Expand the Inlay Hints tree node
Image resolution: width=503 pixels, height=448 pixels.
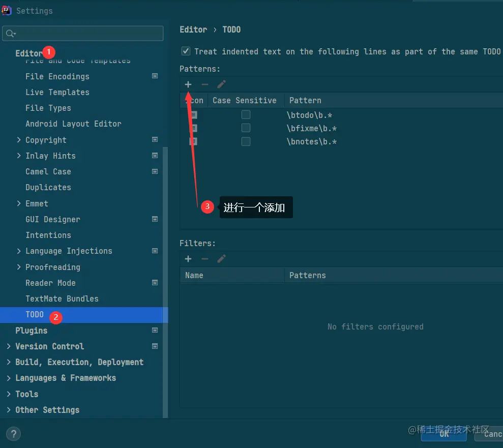[19, 156]
